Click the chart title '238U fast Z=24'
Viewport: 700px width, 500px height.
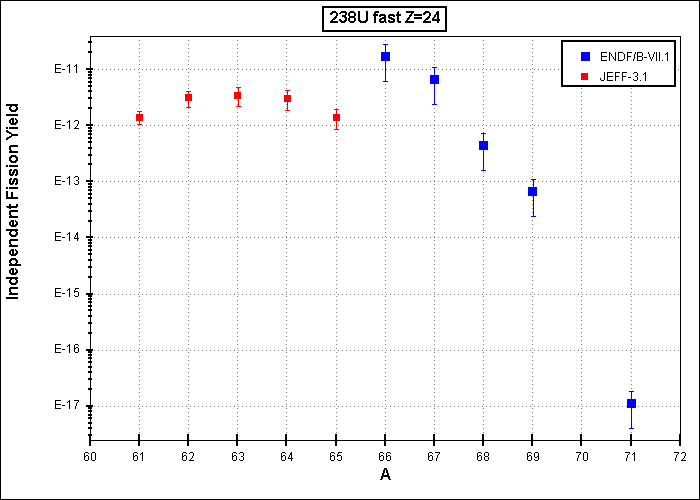(384, 20)
